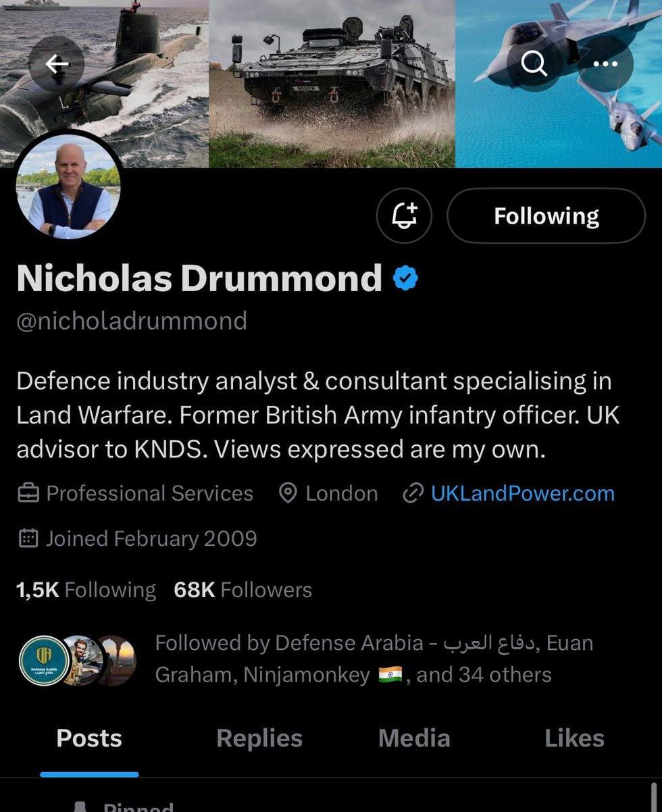Tap the calendar icon beside Joined February 2009
662x812 pixels.
[x=28, y=538]
